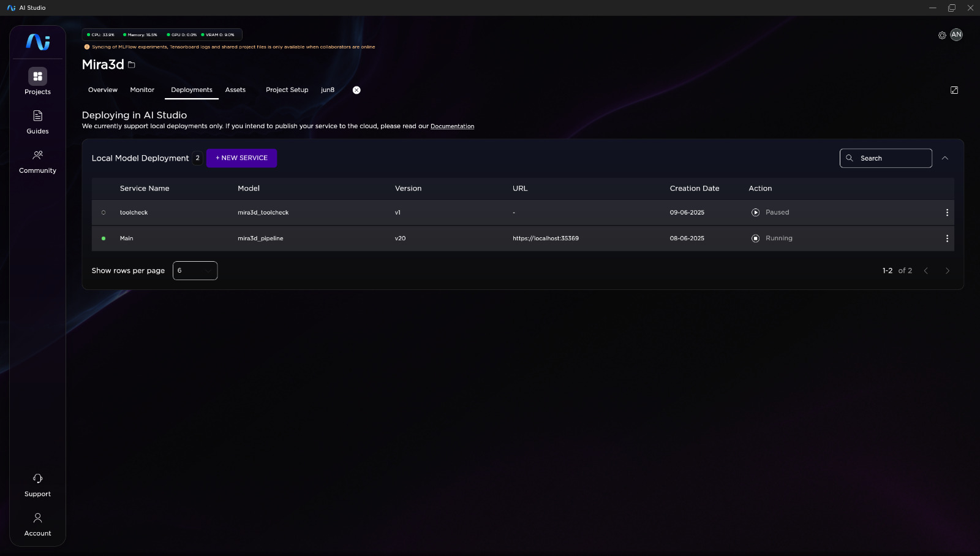Open the cloud deployment Documentation link

coord(452,126)
